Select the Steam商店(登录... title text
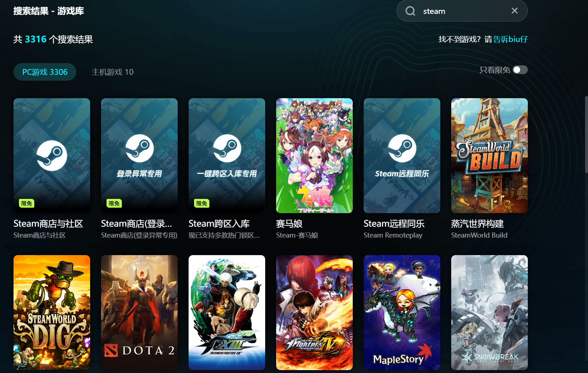The image size is (588, 373). (136, 224)
